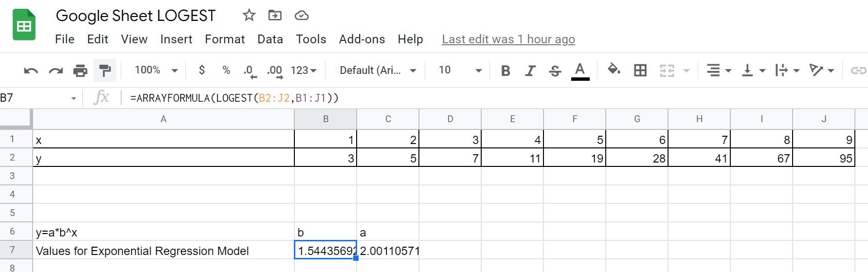The height and width of the screenshot is (272, 868).
Task: Open the Add-ons menu
Action: 362,39
